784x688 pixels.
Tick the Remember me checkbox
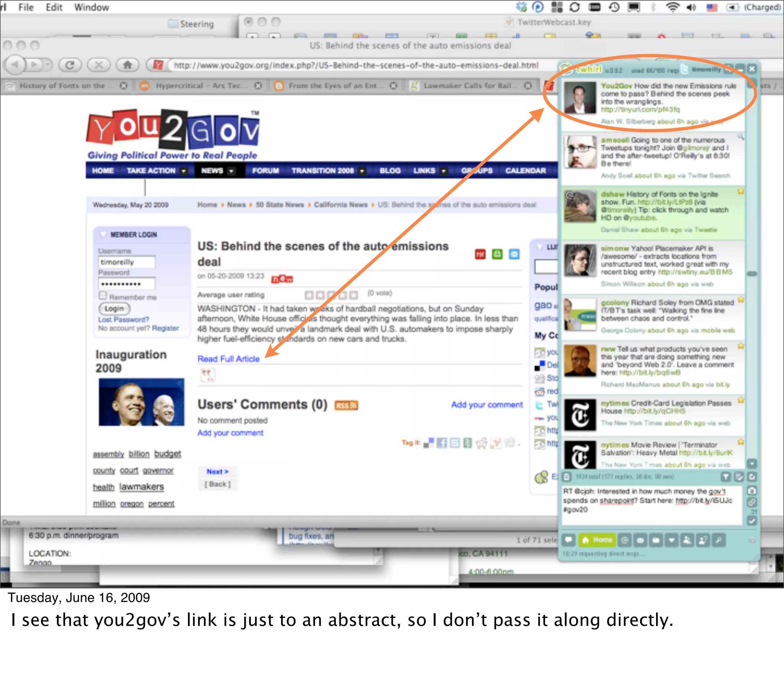point(103,295)
